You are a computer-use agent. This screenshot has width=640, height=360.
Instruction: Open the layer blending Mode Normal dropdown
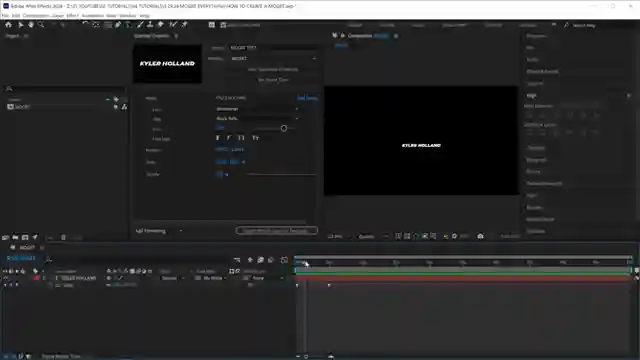[173, 278]
